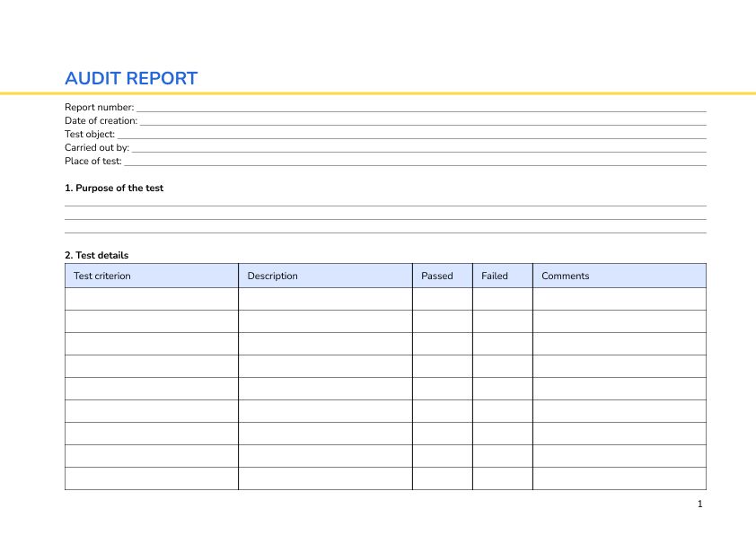Select the Date of creation field
Image resolution: width=756 pixels, height=535 pixels.
coord(422,120)
